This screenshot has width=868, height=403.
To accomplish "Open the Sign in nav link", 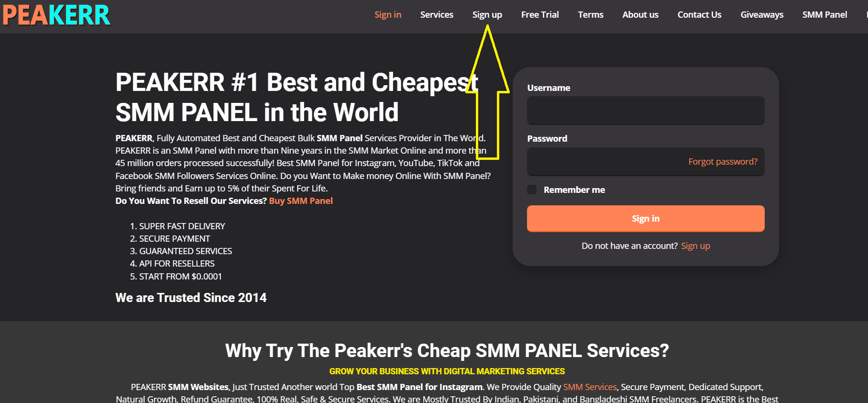I will 388,15.
